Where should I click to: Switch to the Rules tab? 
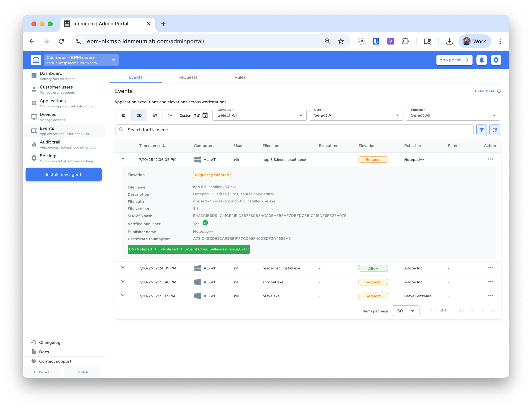click(240, 77)
